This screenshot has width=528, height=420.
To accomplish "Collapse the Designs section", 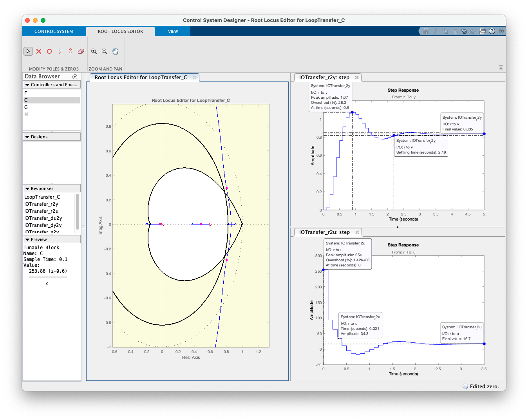I will click(27, 137).
